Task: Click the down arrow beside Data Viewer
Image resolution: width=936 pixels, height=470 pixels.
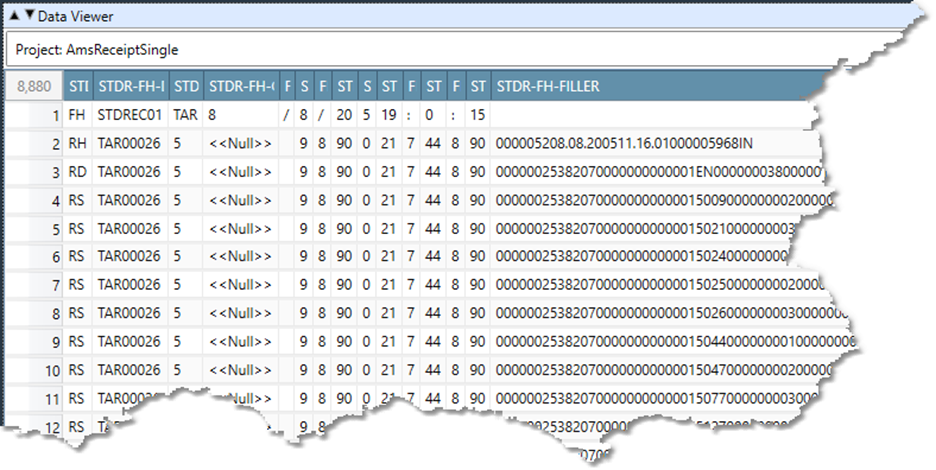Action: pos(29,16)
